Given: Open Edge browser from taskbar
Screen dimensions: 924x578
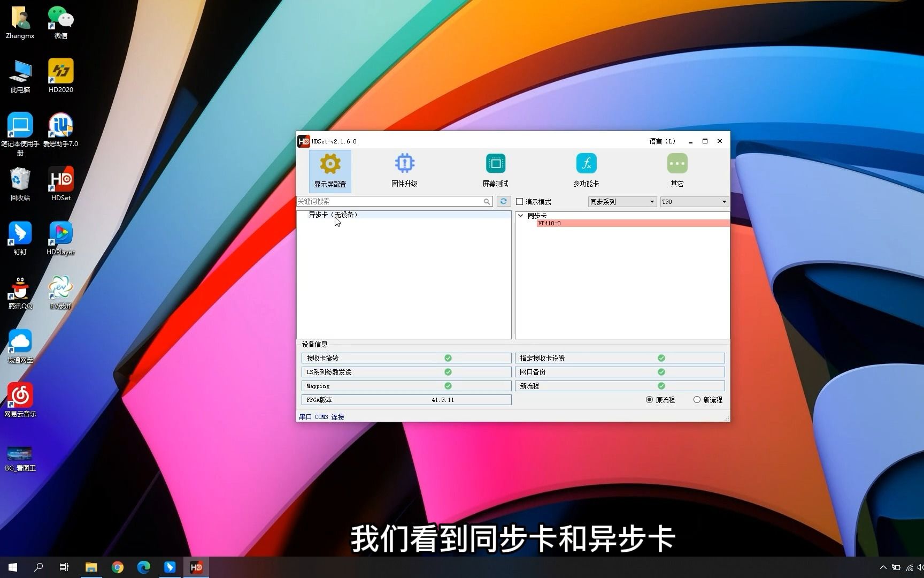Looking at the screenshot, I should pos(144,567).
